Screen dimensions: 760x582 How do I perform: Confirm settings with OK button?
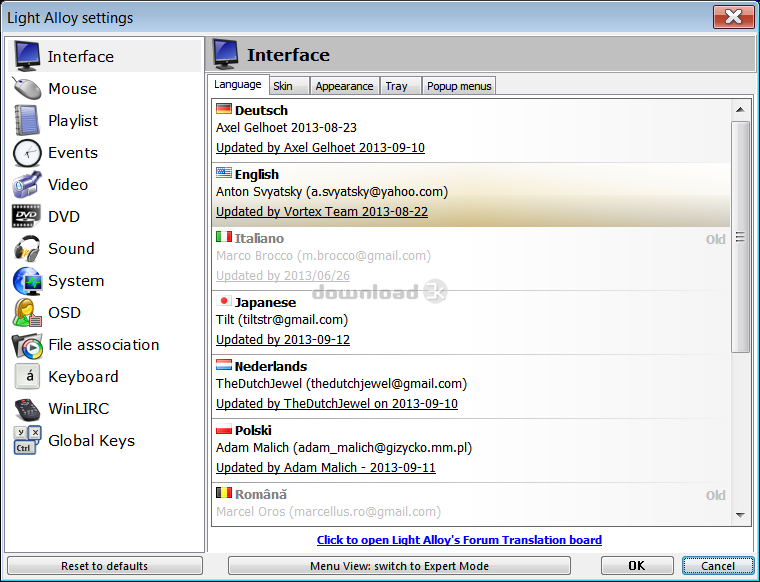pos(637,566)
